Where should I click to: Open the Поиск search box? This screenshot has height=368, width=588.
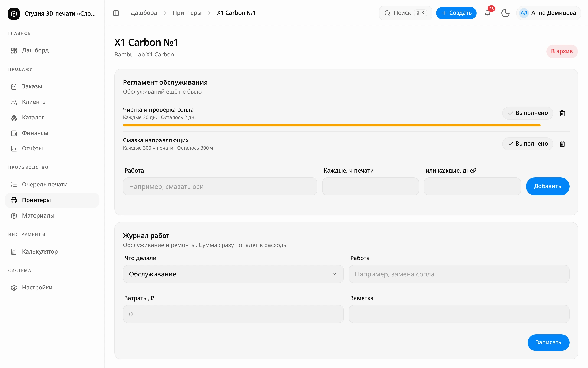tap(405, 13)
